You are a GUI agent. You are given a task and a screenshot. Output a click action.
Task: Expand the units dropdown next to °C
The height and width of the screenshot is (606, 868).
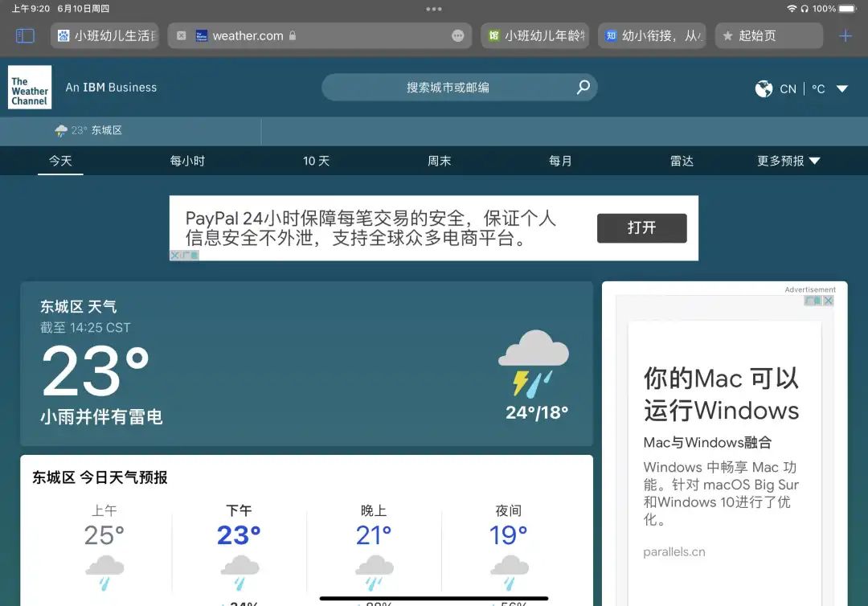(841, 89)
